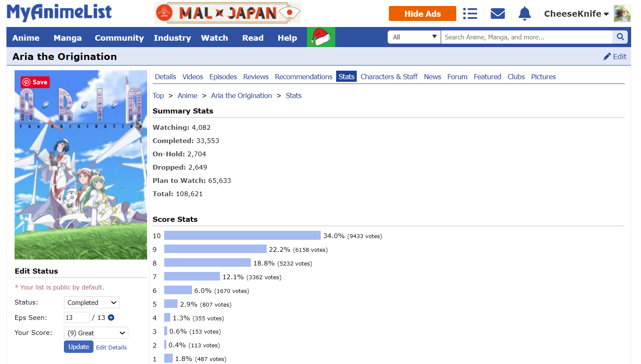Click the Watching: 4,082 stat
The height and width of the screenshot is (364, 641).
point(182,128)
